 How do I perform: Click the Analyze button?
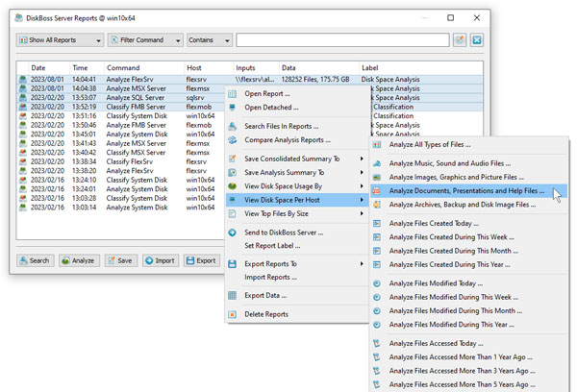click(79, 260)
